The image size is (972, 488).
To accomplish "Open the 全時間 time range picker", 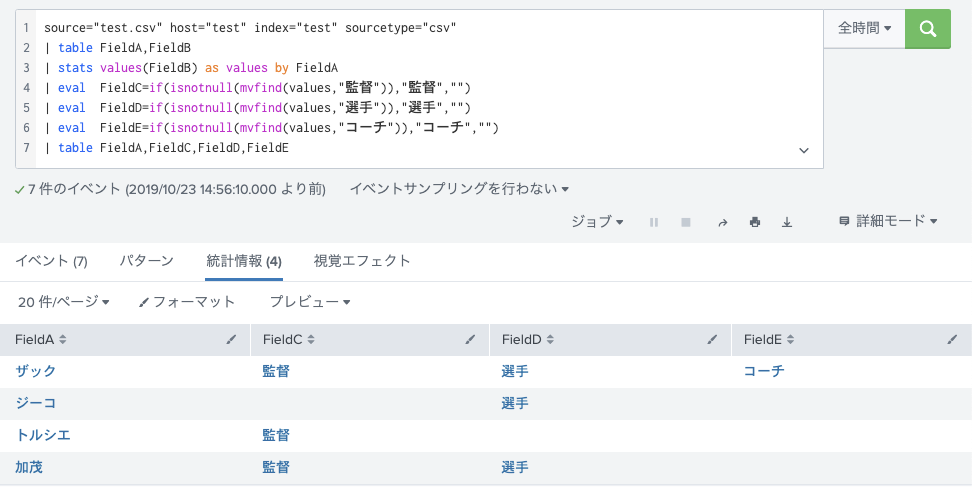I will point(864,29).
